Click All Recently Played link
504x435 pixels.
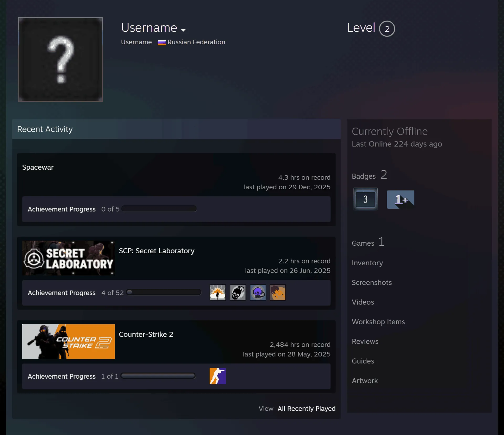306,409
